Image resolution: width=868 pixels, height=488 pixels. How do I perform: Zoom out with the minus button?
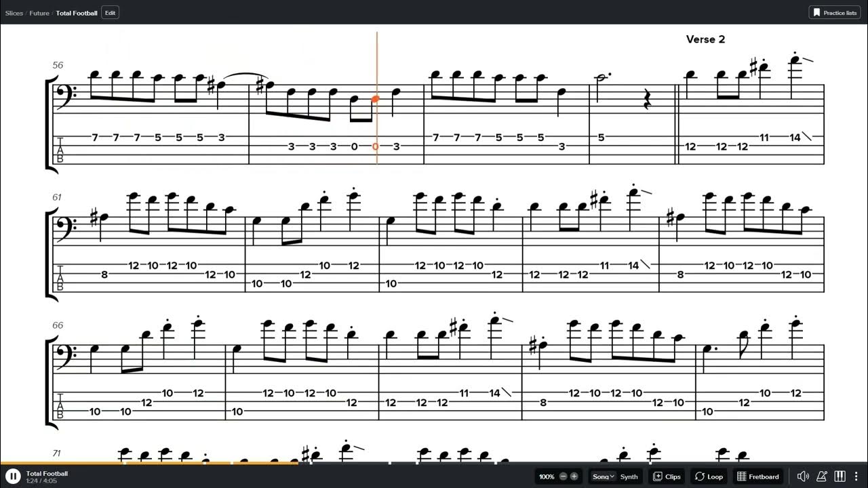tap(563, 476)
